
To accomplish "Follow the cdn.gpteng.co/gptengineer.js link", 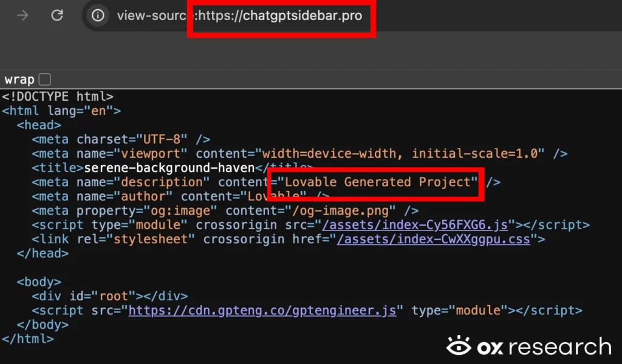I will click(262, 311).
